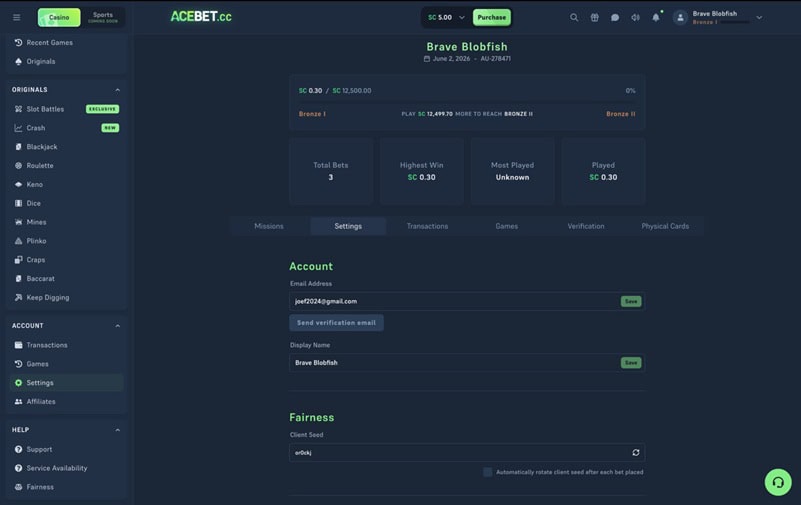Image resolution: width=801 pixels, height=505 pixels.
Task: Open the notifications bell
Action: (656, 17)
